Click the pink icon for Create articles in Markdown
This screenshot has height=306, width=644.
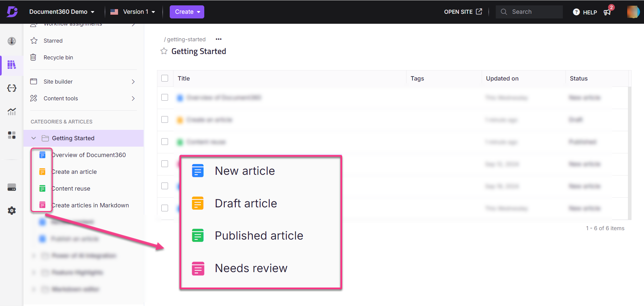tap(42, 205)
